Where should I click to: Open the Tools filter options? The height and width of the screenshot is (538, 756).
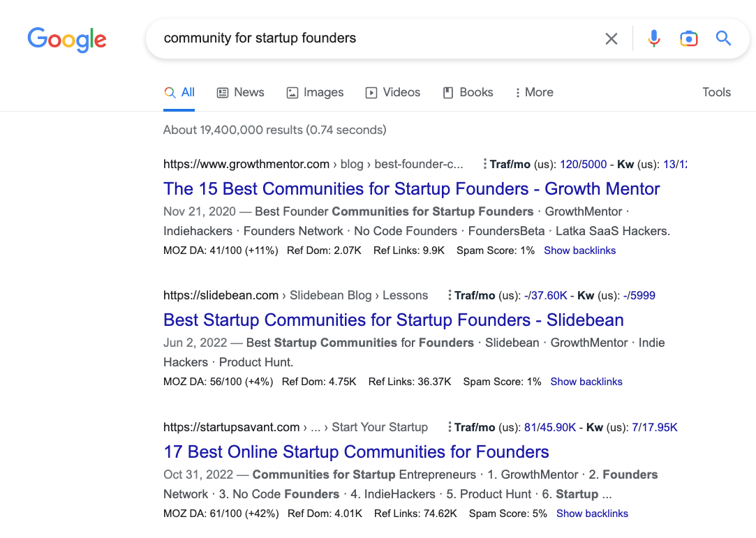point(716,92)
